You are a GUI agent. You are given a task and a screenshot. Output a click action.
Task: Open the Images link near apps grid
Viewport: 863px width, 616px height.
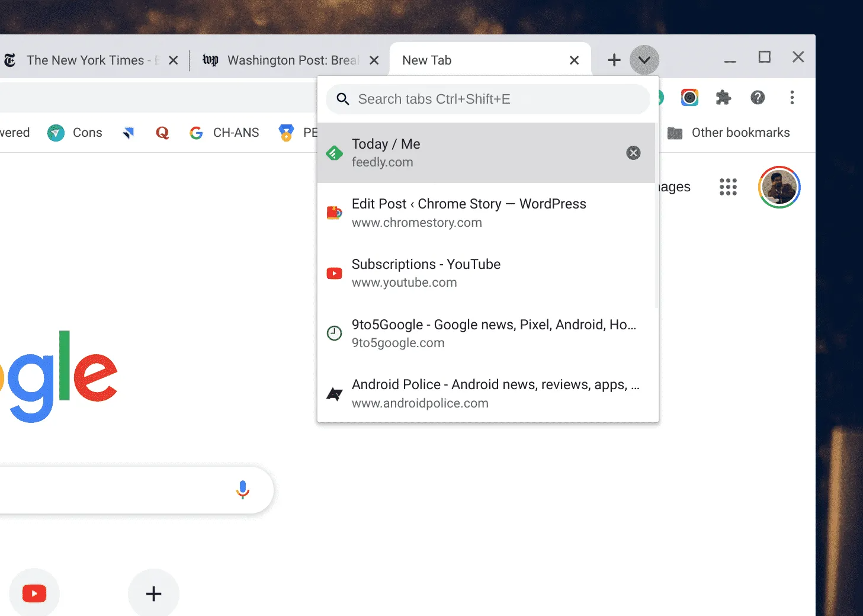click(675, 187)
